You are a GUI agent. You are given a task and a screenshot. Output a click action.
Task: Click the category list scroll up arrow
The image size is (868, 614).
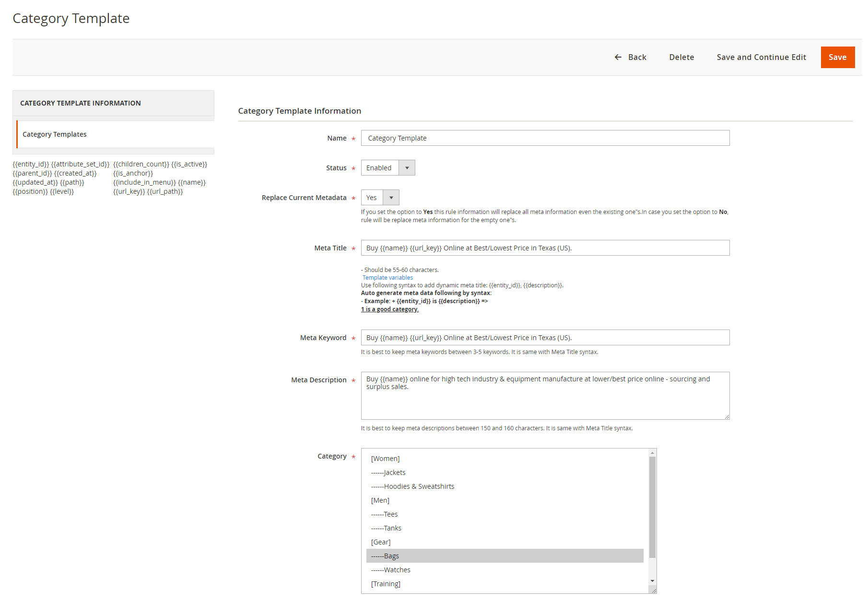652,453
